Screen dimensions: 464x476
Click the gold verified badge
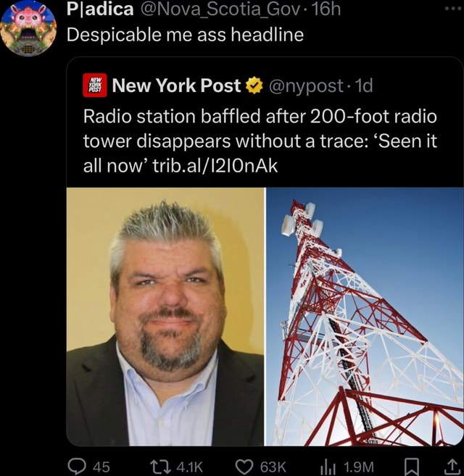click(x=254, y=85)
